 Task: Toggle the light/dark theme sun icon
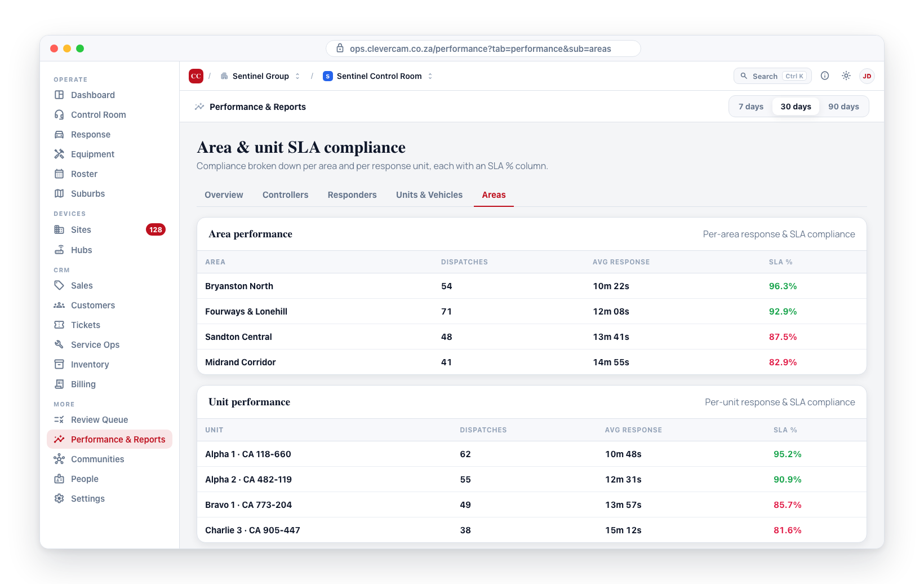point(846,76)
